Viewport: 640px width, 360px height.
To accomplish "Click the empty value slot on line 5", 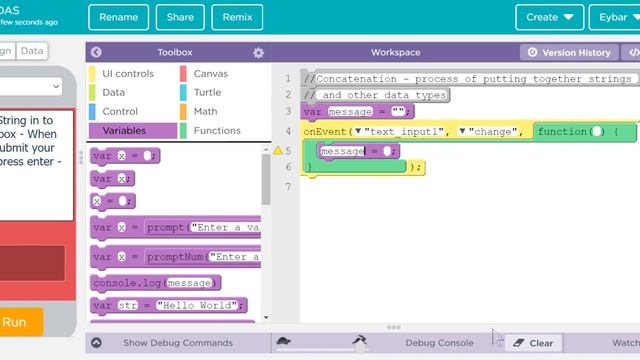I will click(387, 151).
